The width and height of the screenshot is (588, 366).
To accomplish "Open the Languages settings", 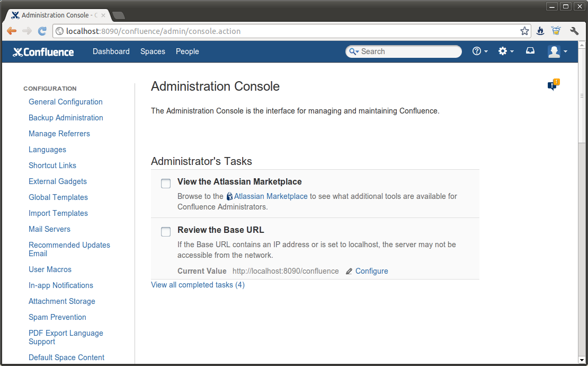I will (47, 150).
